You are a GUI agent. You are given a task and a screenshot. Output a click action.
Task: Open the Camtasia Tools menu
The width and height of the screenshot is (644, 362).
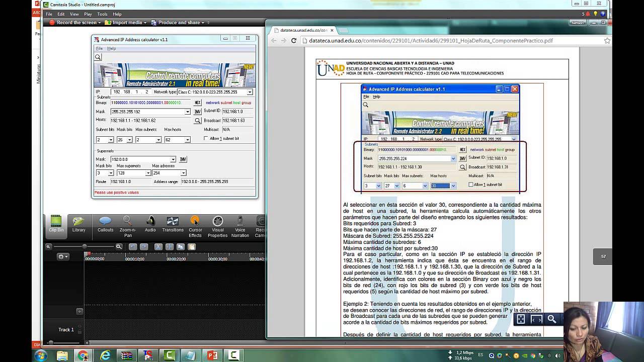[102, 14]
